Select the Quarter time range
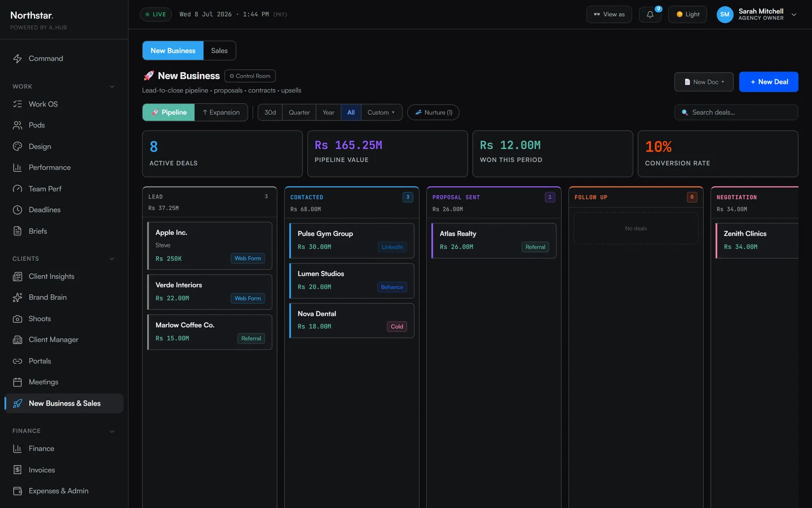The image size is (812, 508). 299,112
